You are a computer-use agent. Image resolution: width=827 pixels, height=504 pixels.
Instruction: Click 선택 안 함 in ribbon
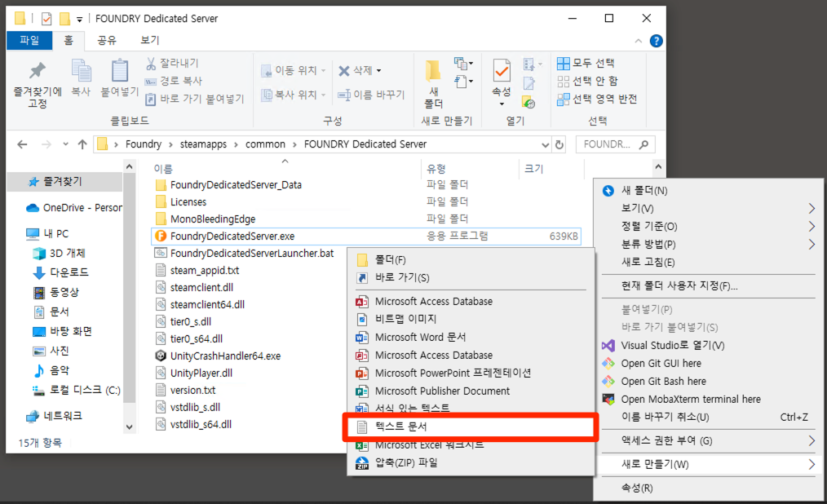tap(587, 82)
